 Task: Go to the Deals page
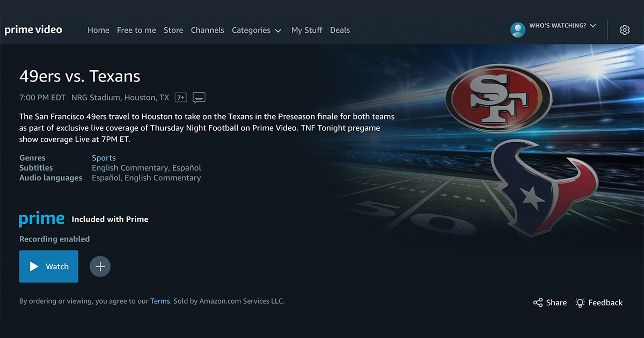(340, 31)
